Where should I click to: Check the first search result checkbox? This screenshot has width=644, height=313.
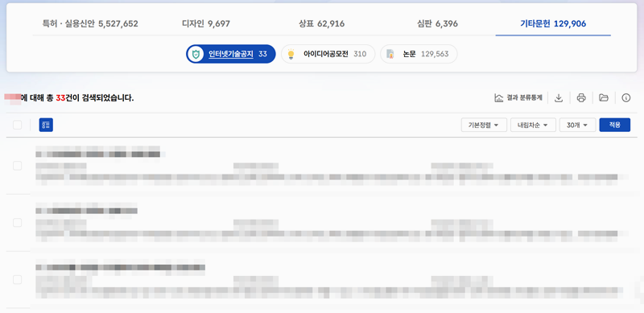point(17,166)
